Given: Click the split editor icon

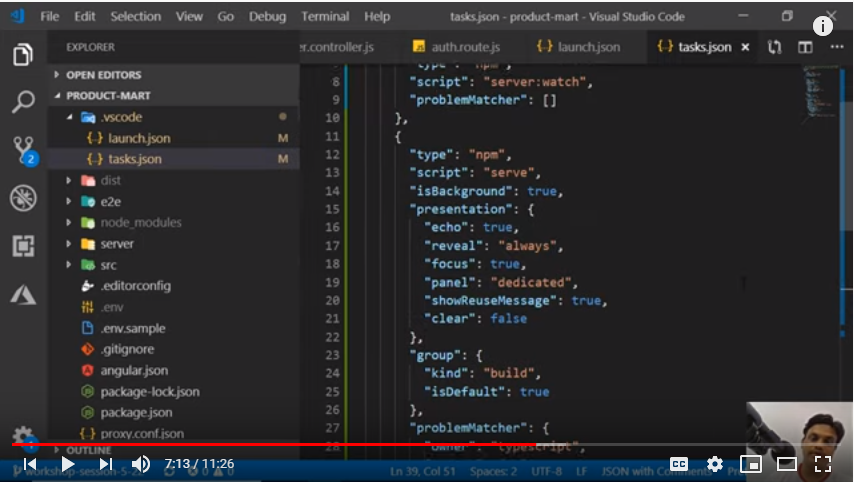Looking at the screenshot, I should coord(805,47).
